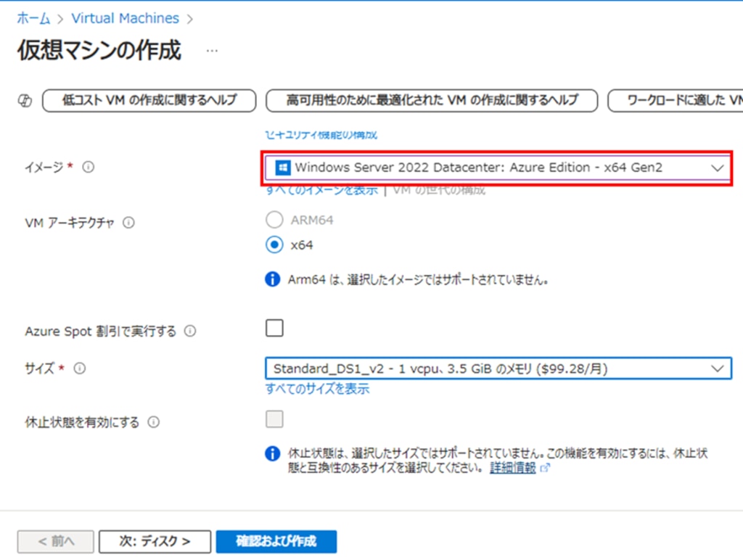The image size is (743, 560).
Task: Click the < 前へ button
Action: 55,542
